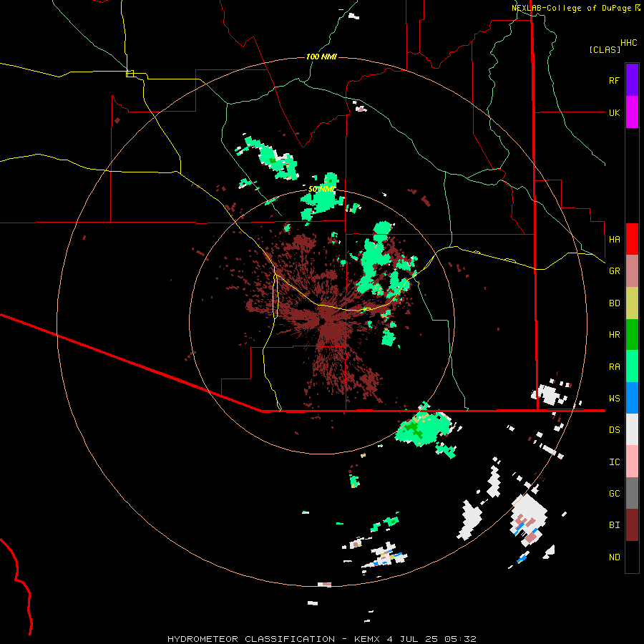644x644 pixels.
Task: Select the light pink IC swatch
Action: tap(632, 462)
